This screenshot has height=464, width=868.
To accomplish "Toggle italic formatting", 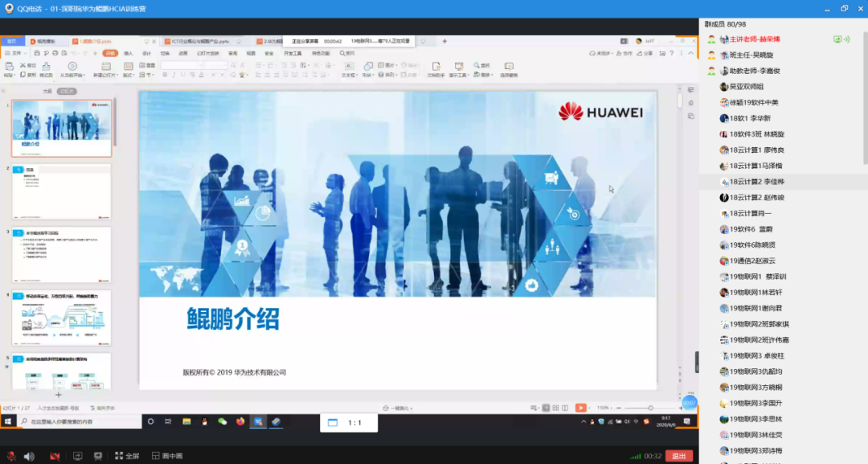I will click(x=173, y=74).
